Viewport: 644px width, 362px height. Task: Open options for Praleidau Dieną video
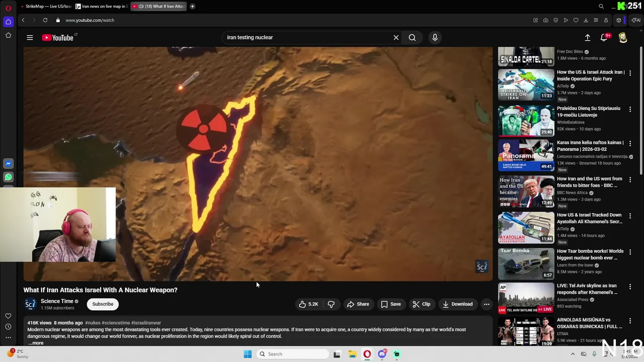[x=630, y=109]
